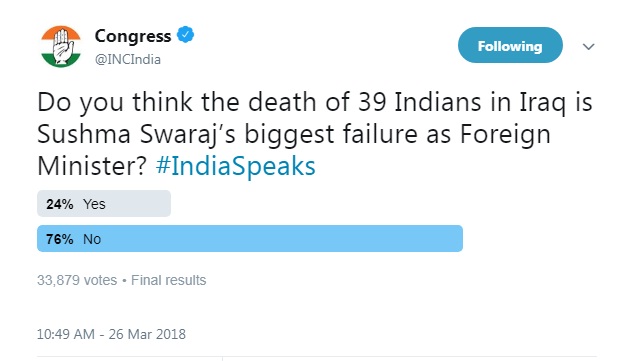Screen dimensions: 631x361
Task: Click the 26 Mar 2018 date
Action: click(x=147, y=334)
